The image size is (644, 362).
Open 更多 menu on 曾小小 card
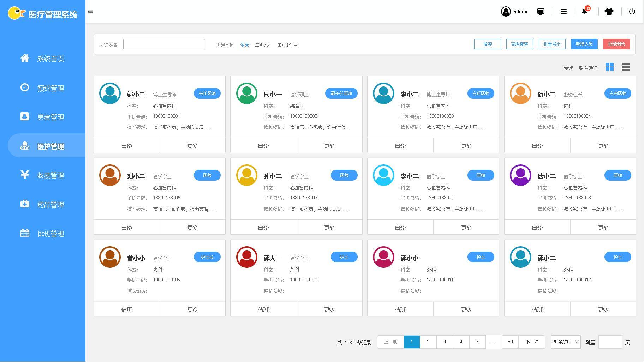pos(192,309)
